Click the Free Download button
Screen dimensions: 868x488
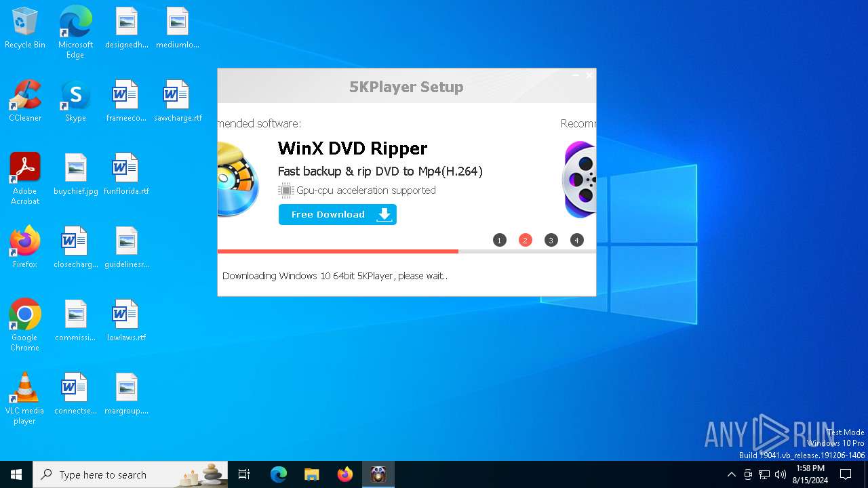click(337, 214)
